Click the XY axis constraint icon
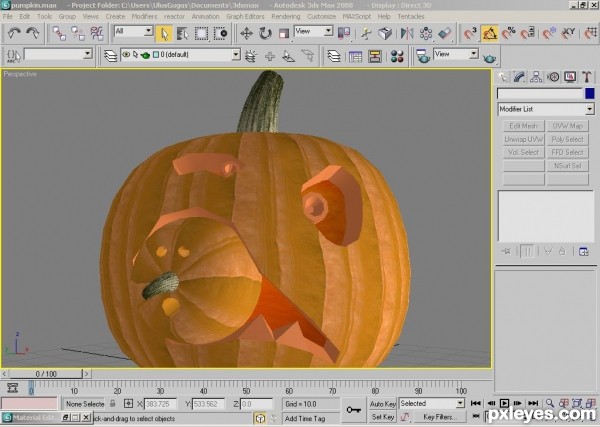The width and height of the screenshot is (600, 427). click(x=568, y=33)
